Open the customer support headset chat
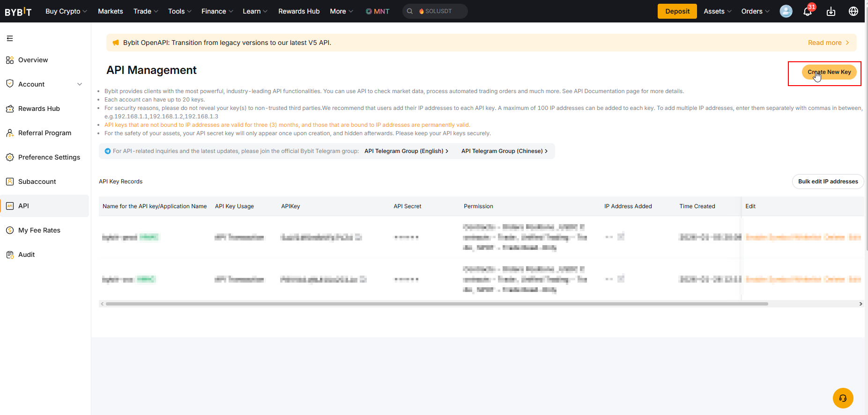Image resolution: width=868 pixels, height=415 pixels. [x=843, y=398]
